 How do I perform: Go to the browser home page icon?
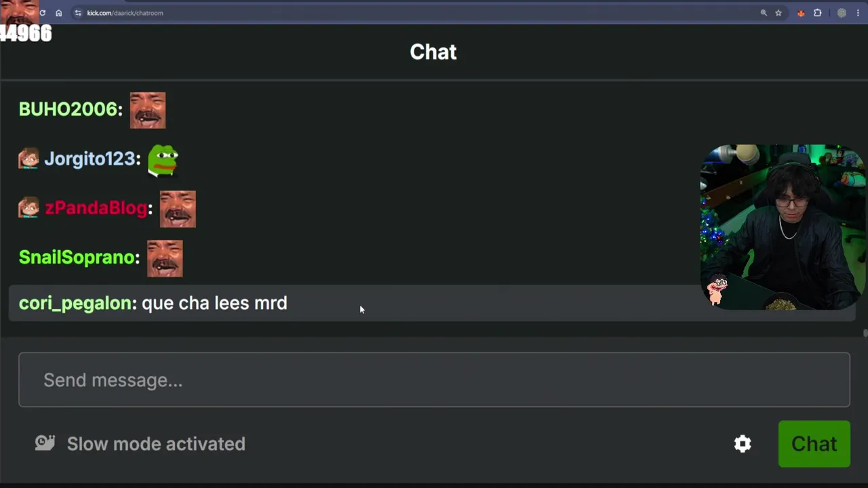tap(59, 13)
